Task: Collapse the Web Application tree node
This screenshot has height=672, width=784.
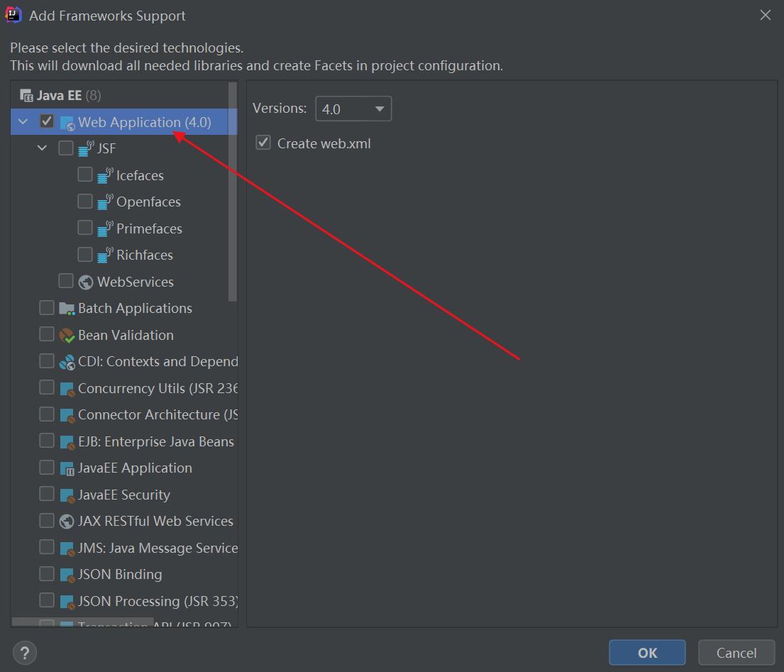Action: [x=23, y=121]
